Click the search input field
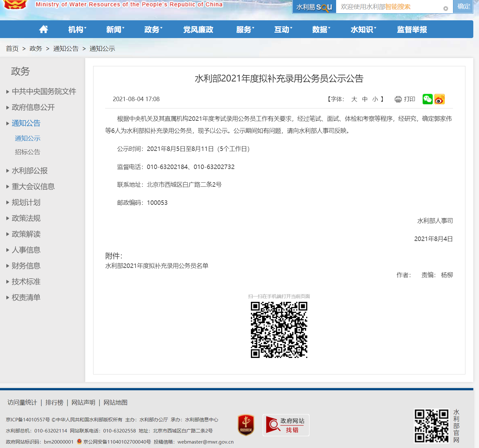This screenshot has width=479, height=448. click(x=394, y=7)
